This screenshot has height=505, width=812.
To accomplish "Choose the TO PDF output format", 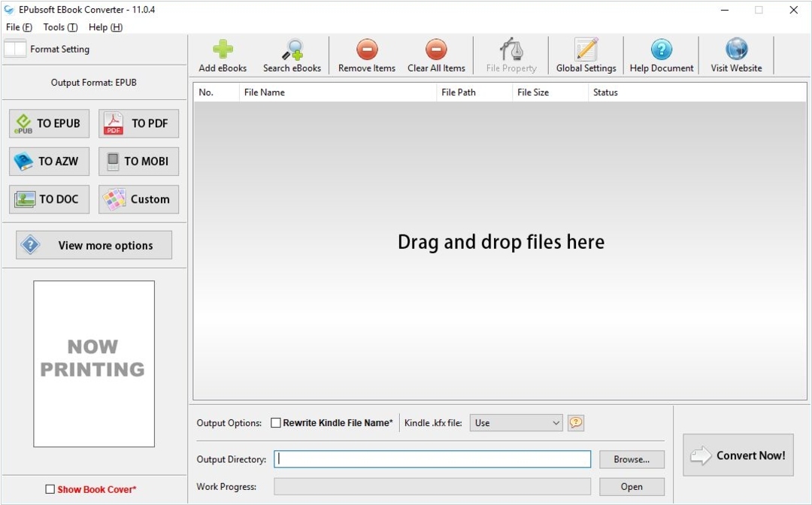I will point(138,124).
